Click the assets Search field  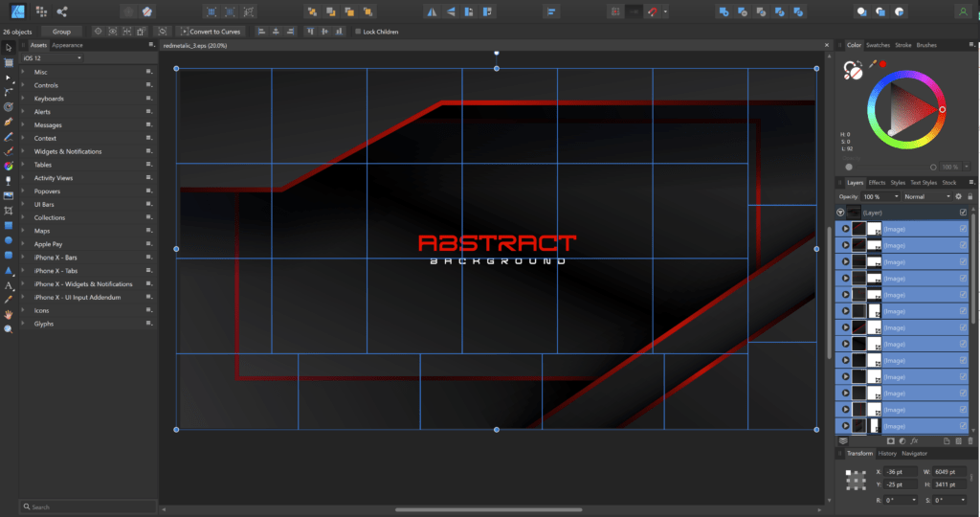[88, 507]
